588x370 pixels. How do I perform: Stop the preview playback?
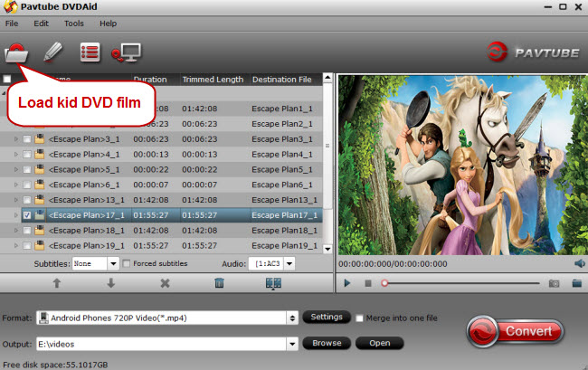click(x=368, y=283)
